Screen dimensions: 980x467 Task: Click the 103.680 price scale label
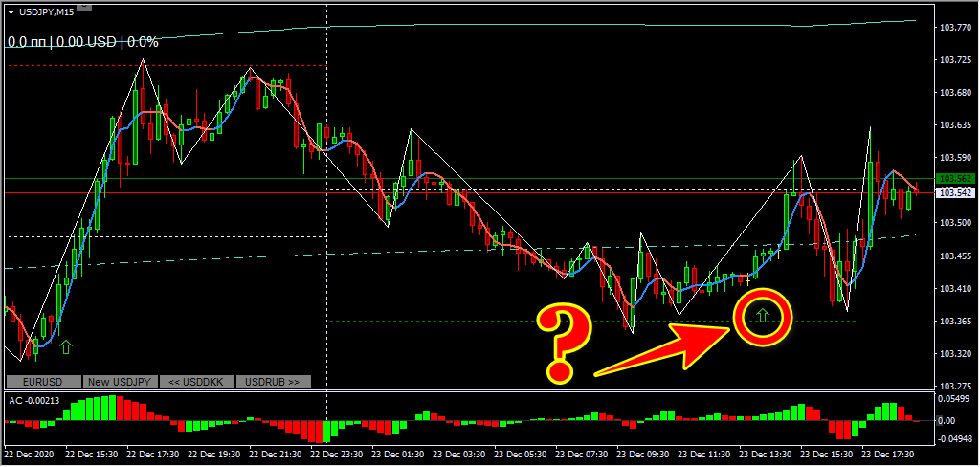(954, 93)
